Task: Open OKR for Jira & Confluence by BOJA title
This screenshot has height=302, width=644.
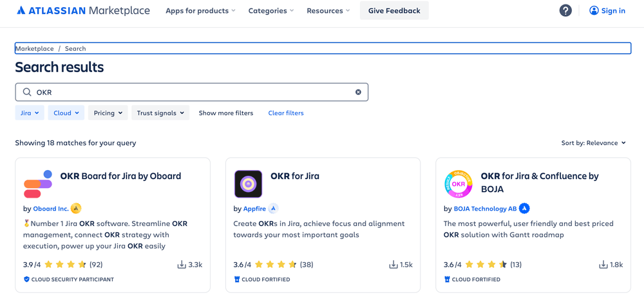Action: point(540,183)
